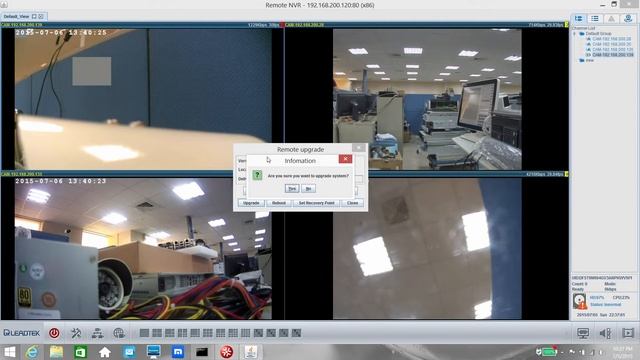Click the Status link in HDD panel

tap(605, 304)
